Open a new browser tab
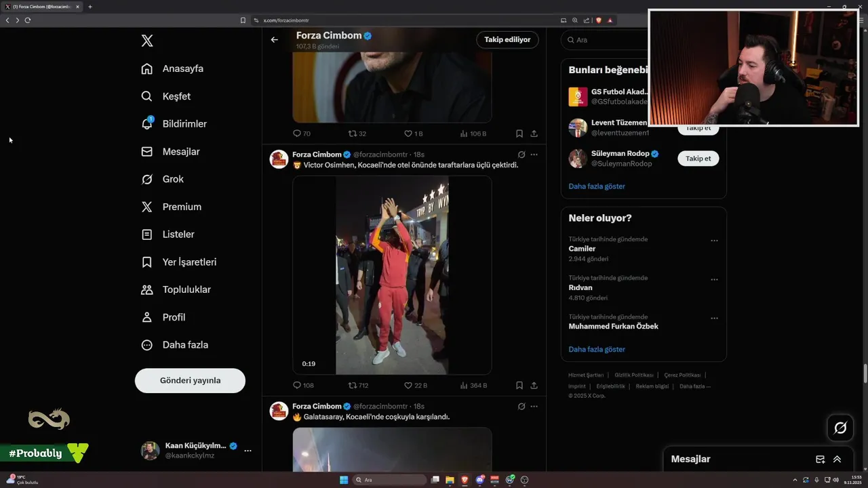Image resolution: width=868 pixels, height=488 pixels. pyautogui.click(x=90, y=7)
